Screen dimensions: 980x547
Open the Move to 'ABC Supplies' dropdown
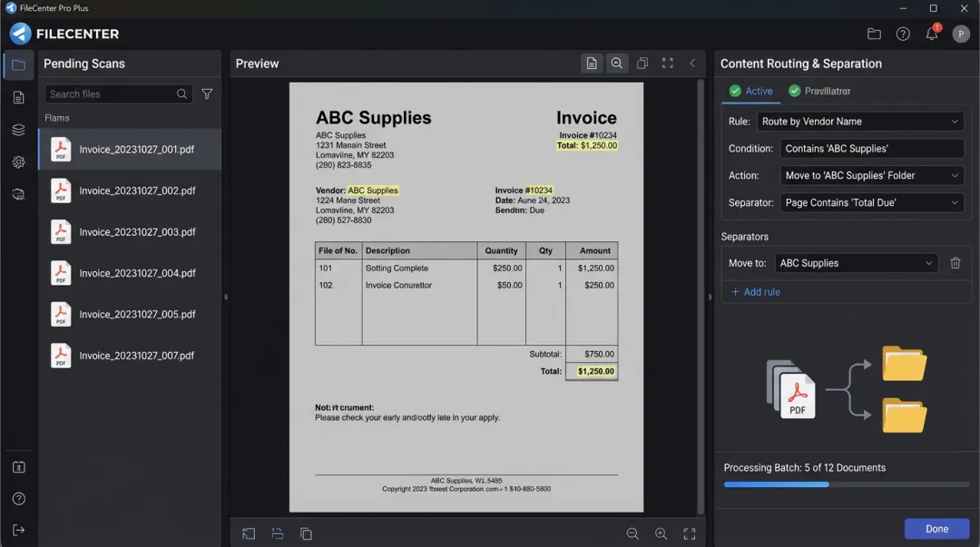pyautogui.click(x=857, y=263)
